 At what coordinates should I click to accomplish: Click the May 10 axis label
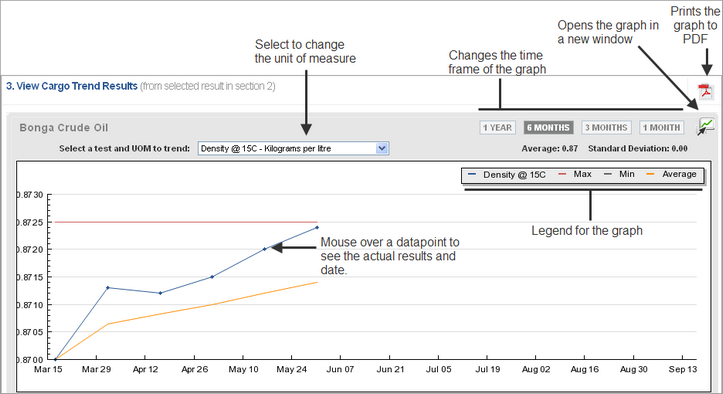243,370
